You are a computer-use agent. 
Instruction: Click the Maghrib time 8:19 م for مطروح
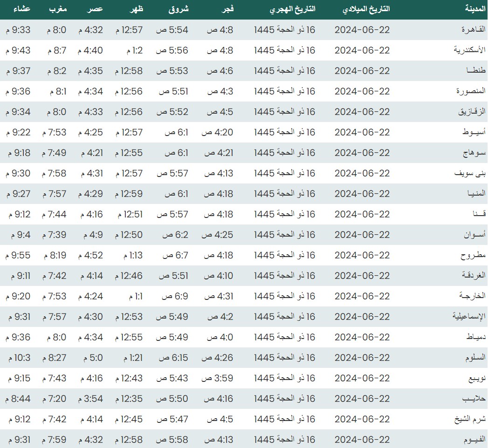coord(55,255)
